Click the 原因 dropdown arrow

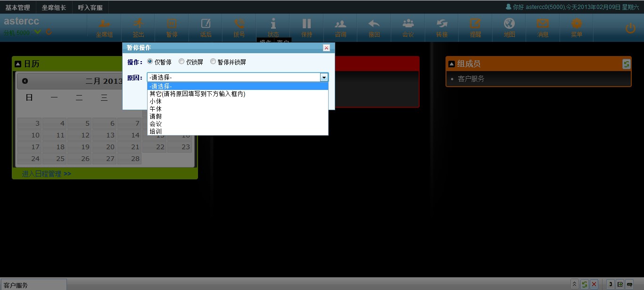tap(324, 77)
